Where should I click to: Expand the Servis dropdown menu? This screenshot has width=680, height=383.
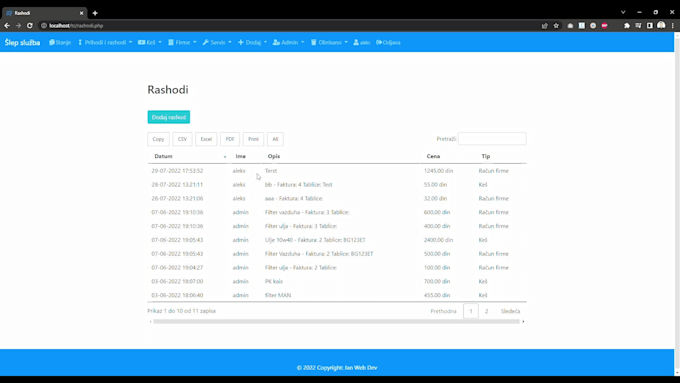(x=217, y=43)
